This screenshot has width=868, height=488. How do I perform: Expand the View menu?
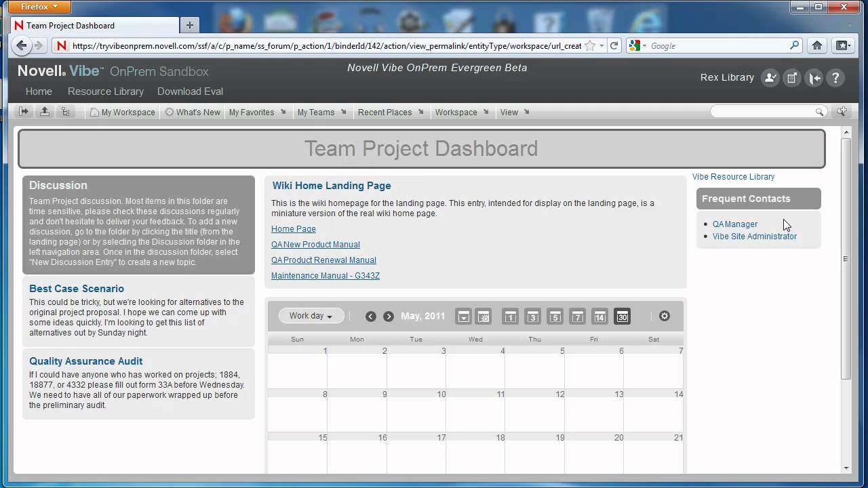(x=515, y=113)
